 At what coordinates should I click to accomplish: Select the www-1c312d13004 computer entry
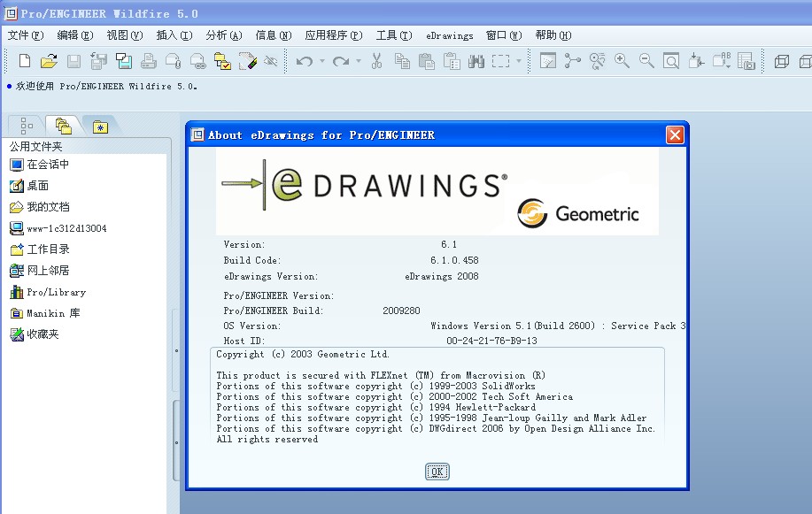(58, 228)
